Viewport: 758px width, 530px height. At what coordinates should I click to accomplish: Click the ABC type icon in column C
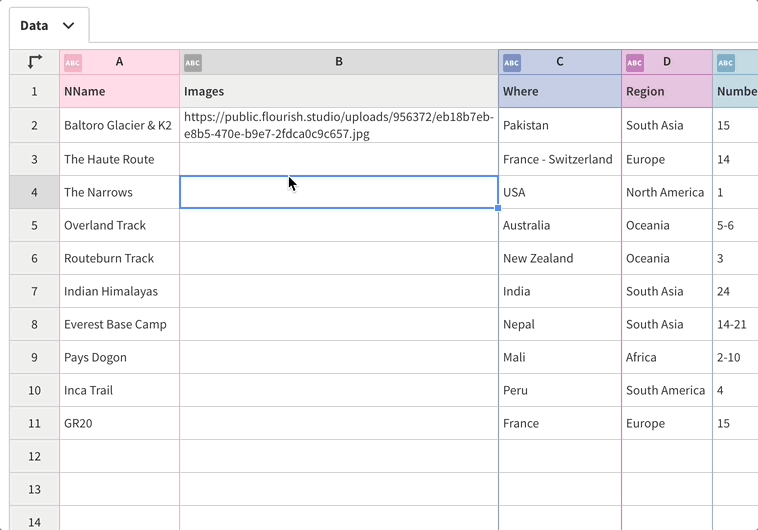[511, 62]
